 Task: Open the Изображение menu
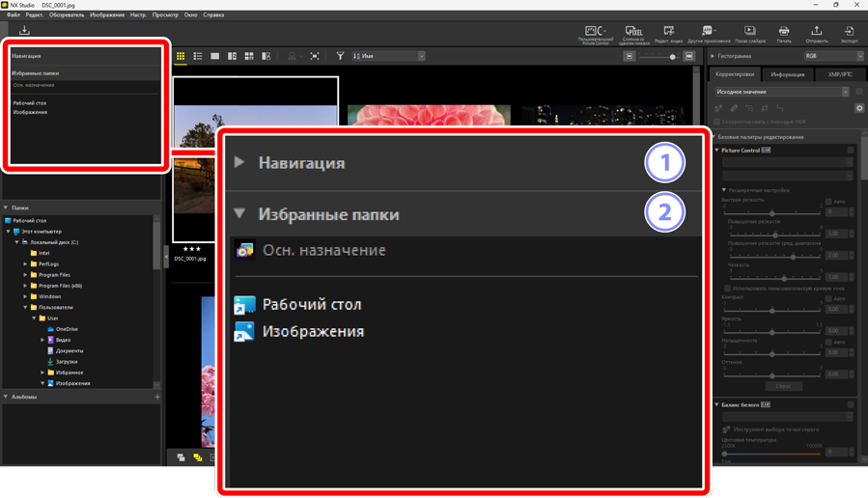[x=107, y=15]
